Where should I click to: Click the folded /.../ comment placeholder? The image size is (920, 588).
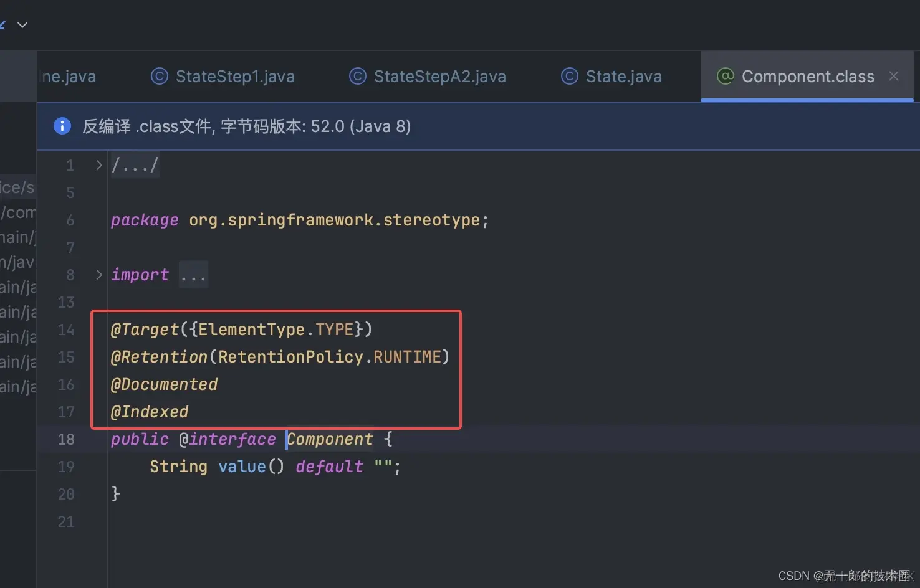tap(135, 165)
